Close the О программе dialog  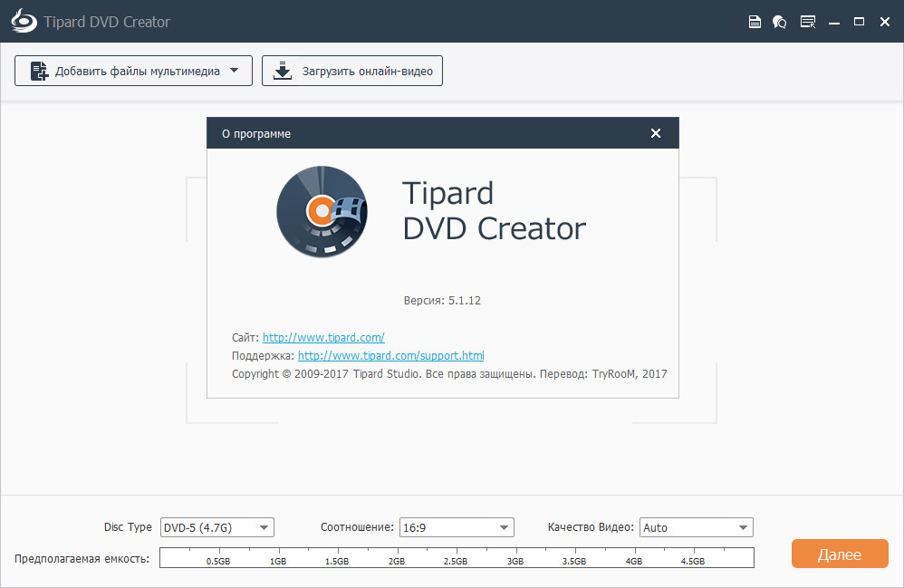pyautogui.click(x=656, y=133)
